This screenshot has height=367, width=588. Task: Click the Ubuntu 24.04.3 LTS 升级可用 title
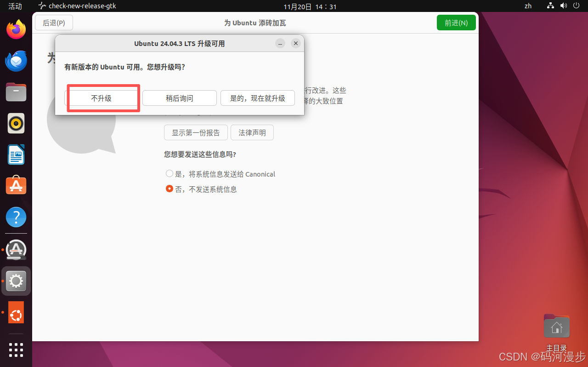[x=180, y=44]
